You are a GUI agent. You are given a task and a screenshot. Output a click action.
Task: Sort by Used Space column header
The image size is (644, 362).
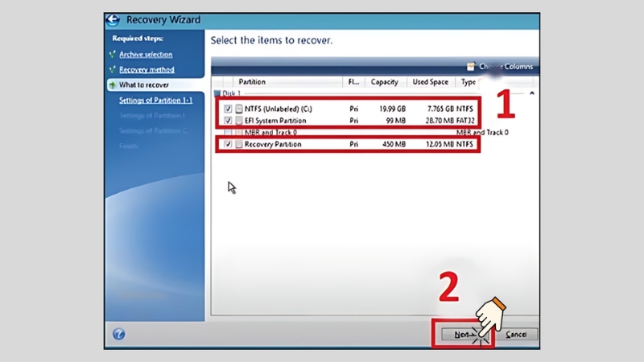tap(430, 82)
